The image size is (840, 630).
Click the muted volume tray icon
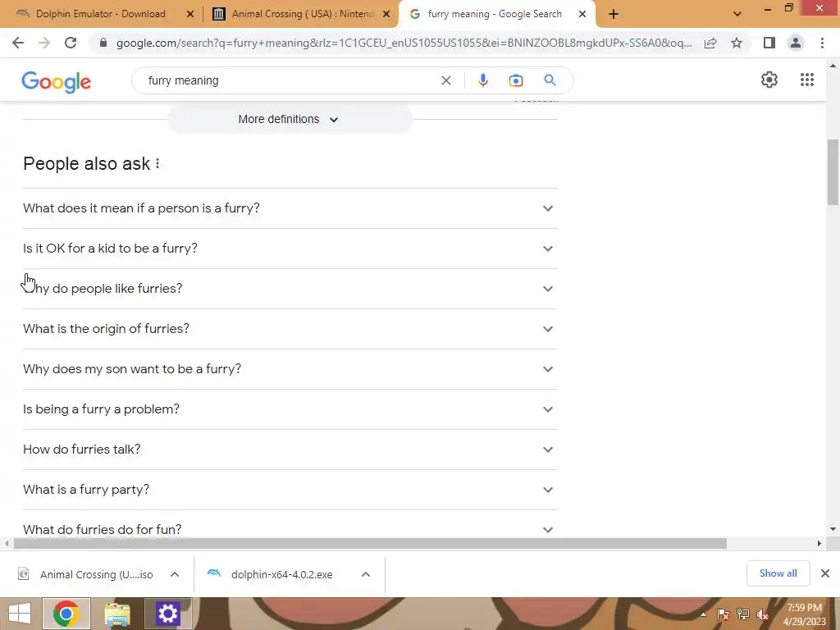pos(762,614)
